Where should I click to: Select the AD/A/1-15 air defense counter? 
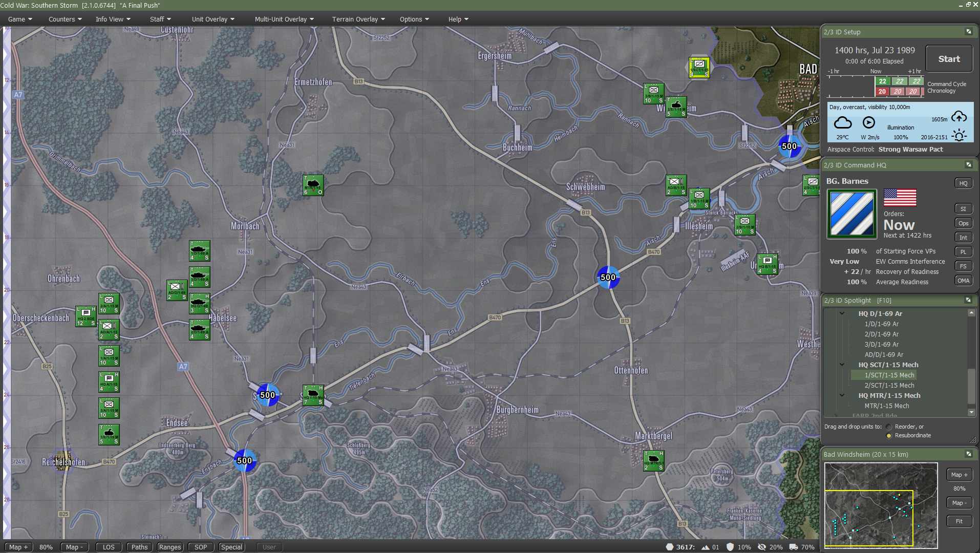point(109,330)
